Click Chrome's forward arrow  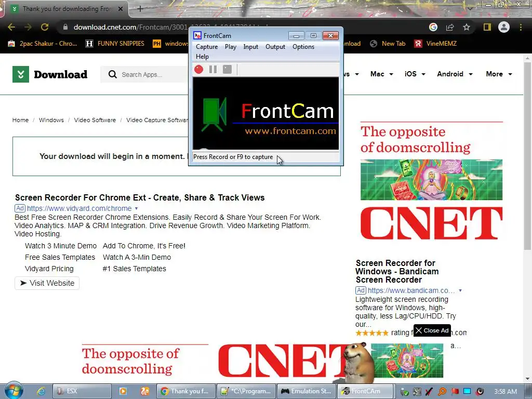coord(28,27)
